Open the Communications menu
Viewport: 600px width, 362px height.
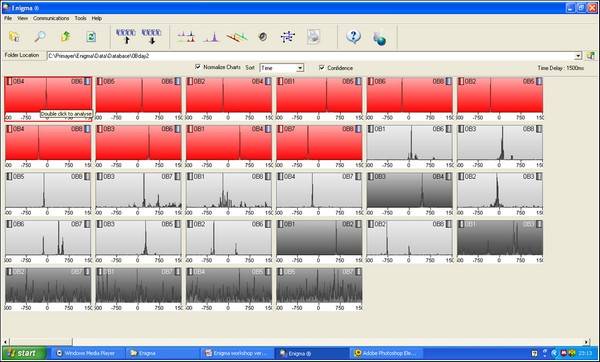click(x=51, y=18)
